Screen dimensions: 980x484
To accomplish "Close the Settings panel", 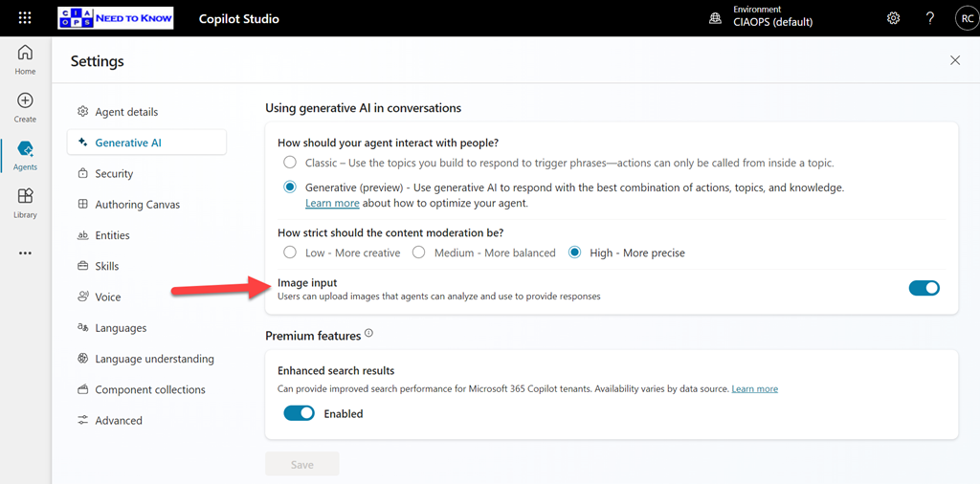I will pyautogui.click(x=954, y=60).
